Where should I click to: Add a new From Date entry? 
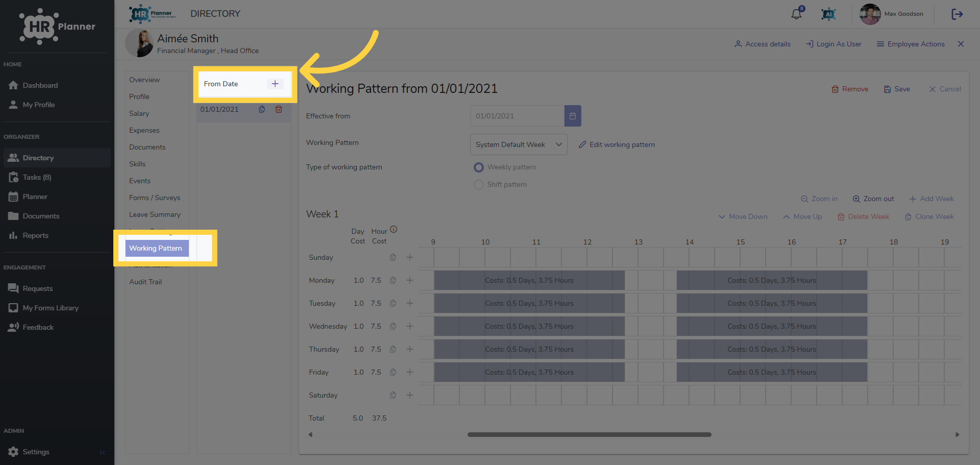(x=275, y=84)
